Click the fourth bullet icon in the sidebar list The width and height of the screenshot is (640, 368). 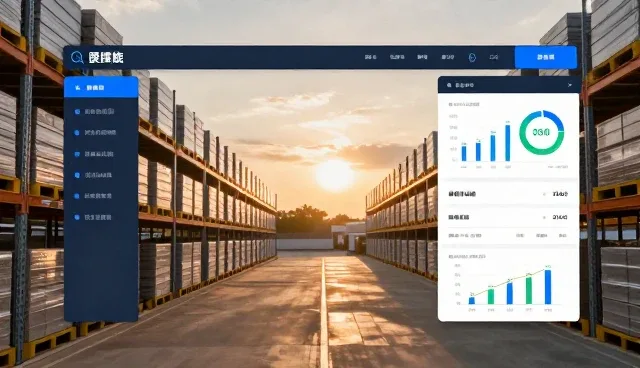click(77, 175)
